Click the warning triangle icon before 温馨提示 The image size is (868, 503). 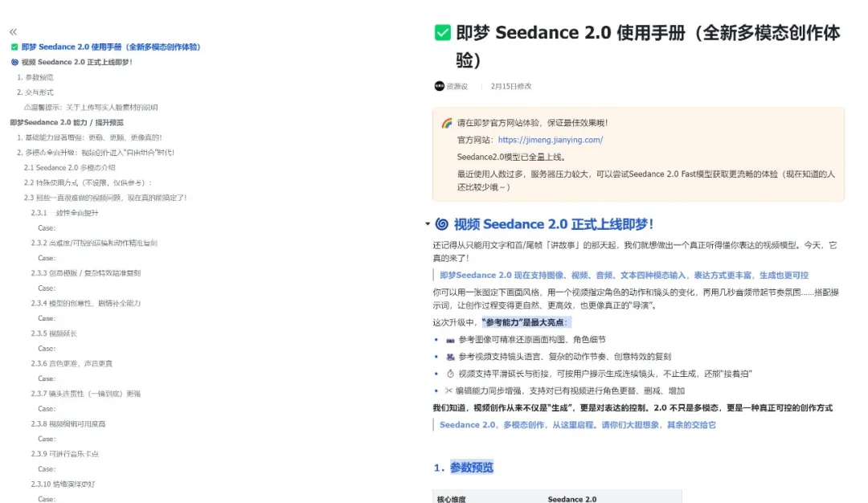click(x=27, y=107)
